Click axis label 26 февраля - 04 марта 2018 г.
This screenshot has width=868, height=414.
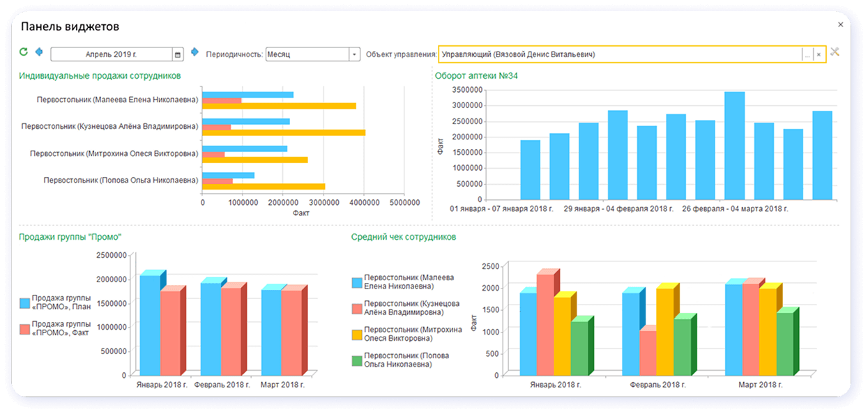pyautogui.click(x=734, y=208)
